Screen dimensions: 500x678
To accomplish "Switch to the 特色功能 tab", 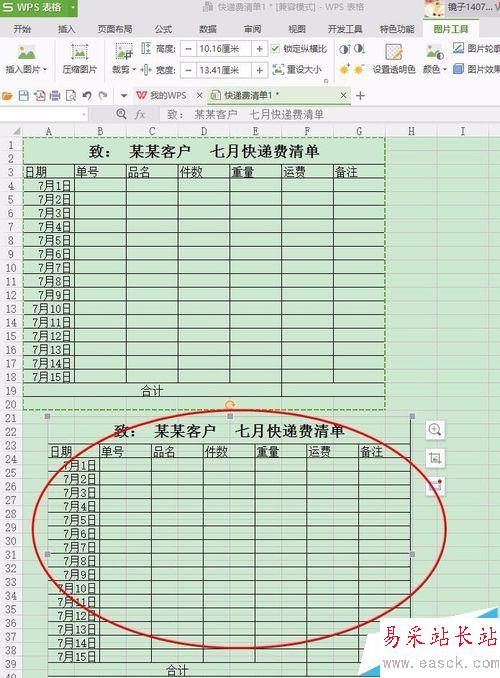I will point(397,29).
